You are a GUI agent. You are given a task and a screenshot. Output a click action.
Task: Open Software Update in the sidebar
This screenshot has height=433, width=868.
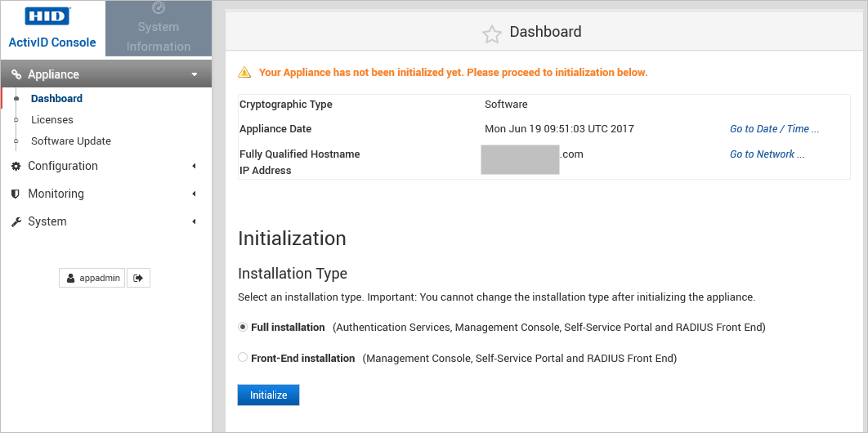(x=71, y=141)
